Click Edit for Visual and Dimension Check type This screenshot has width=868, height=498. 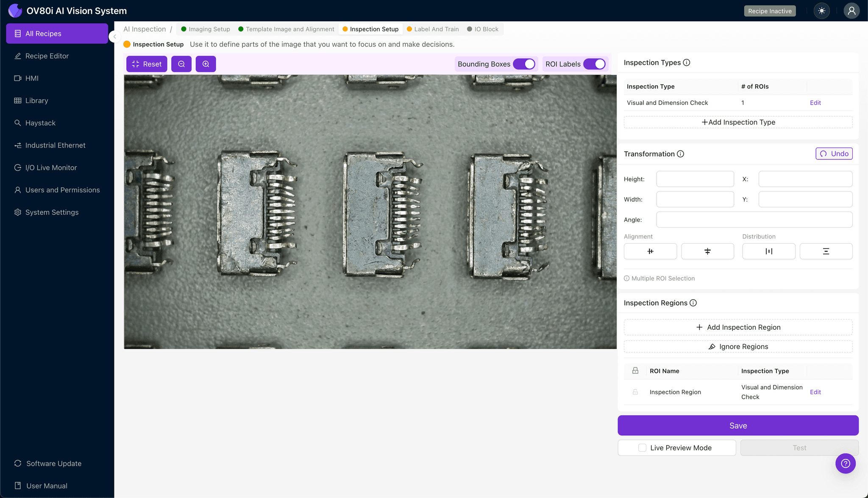(x=815, y=103)
